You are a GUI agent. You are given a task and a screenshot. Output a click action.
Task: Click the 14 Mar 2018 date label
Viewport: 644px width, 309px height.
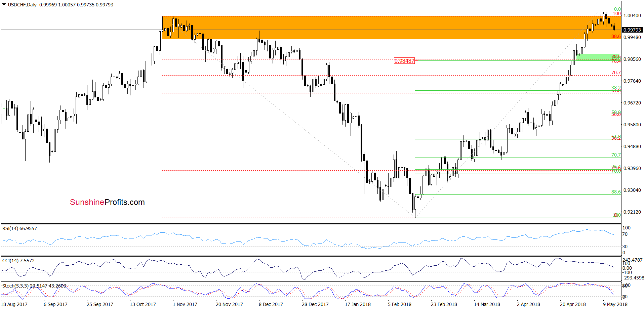(487, 304)
